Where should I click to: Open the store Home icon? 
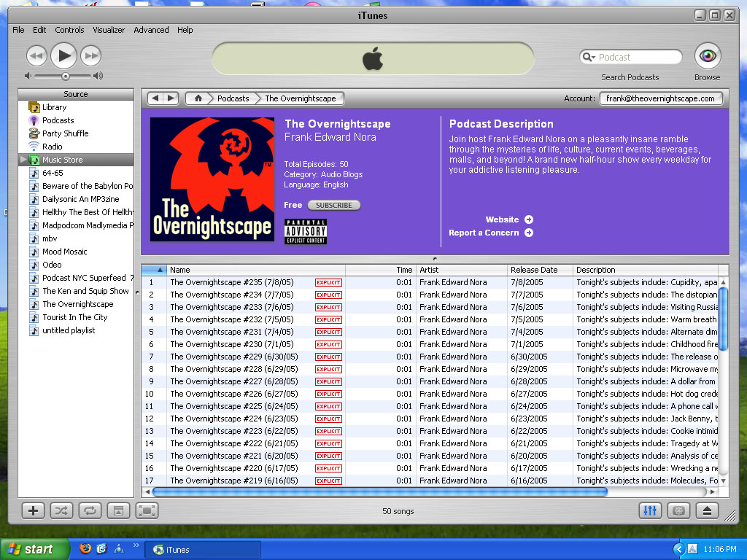pos(198,98)
